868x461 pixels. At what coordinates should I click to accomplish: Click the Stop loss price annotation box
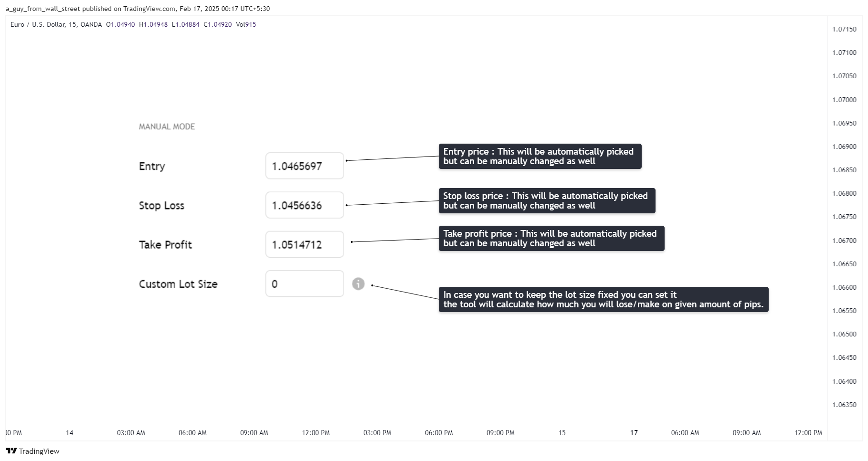point(547,201)
